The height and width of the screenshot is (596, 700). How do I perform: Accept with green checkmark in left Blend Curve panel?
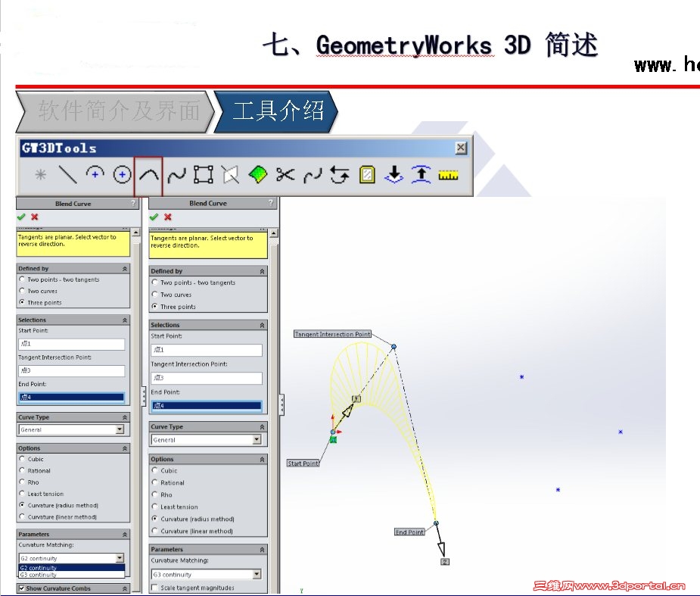click(21, 217)
